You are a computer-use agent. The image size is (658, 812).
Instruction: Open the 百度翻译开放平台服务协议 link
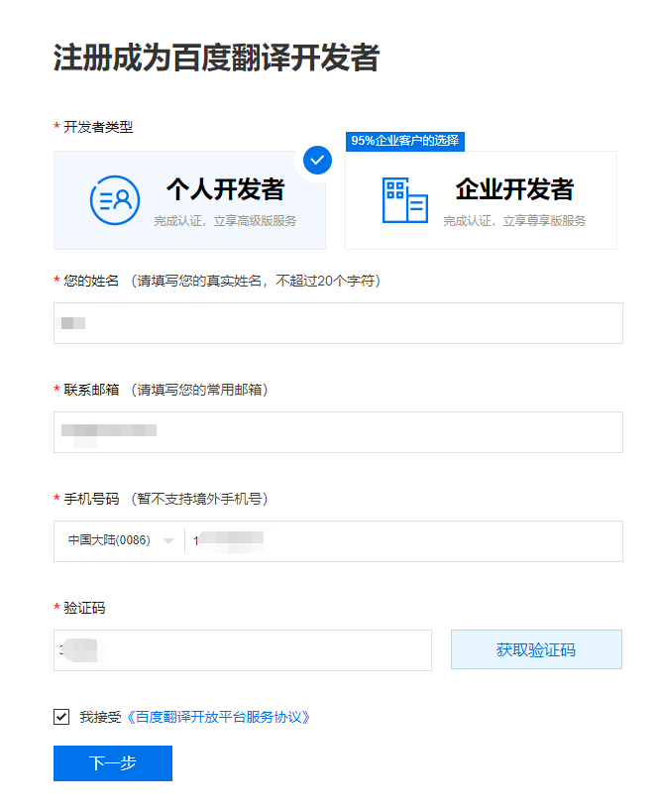click(218, 717)
